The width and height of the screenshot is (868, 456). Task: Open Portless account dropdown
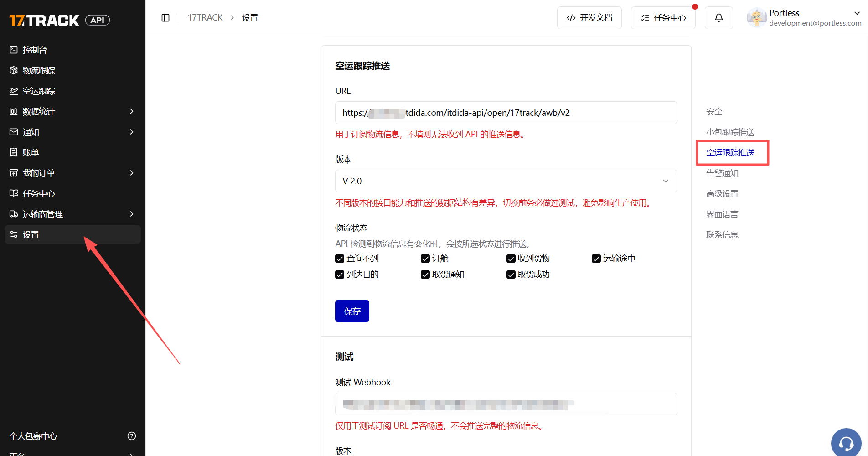(x=804, y=18)
